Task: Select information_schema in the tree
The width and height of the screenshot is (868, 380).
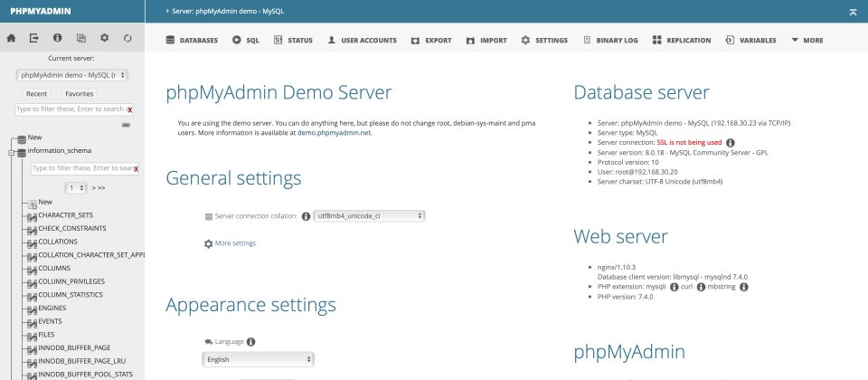Action: [x=60, y=151]
